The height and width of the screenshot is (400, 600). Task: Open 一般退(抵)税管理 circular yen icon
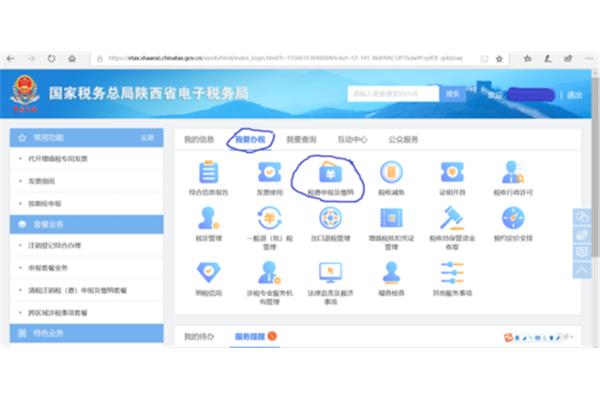pos(269,218)
